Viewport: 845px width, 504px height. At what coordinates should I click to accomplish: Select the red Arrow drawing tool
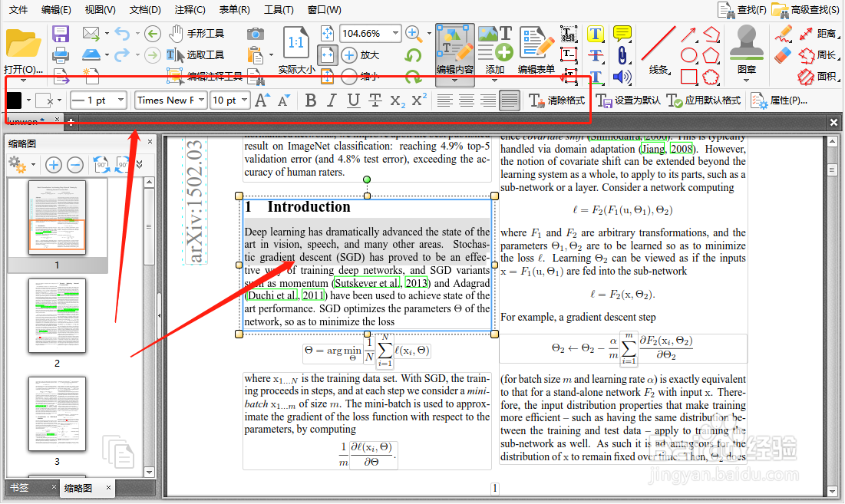[x=688, y=35]
